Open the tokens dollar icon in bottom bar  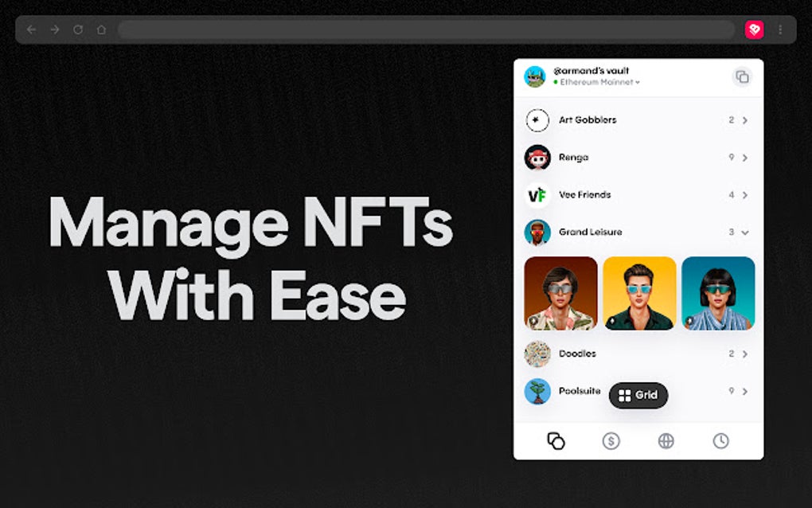(x=611, y=440)
